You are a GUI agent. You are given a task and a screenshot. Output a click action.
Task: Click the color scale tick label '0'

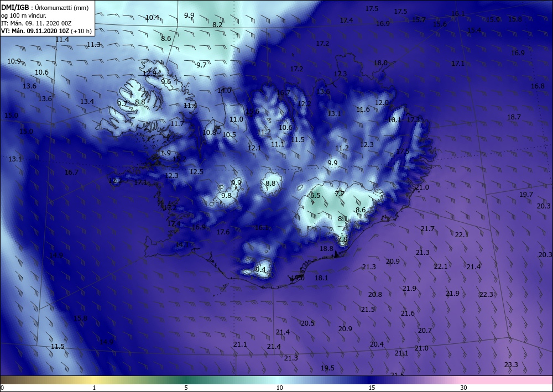[x=2, y=388]
